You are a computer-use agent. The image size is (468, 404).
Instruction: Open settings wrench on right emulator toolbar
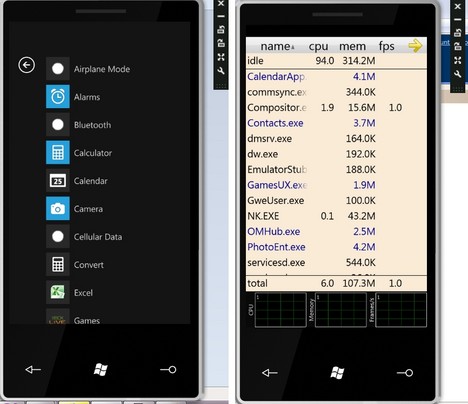pyautogui.click(x=458, y=74)
